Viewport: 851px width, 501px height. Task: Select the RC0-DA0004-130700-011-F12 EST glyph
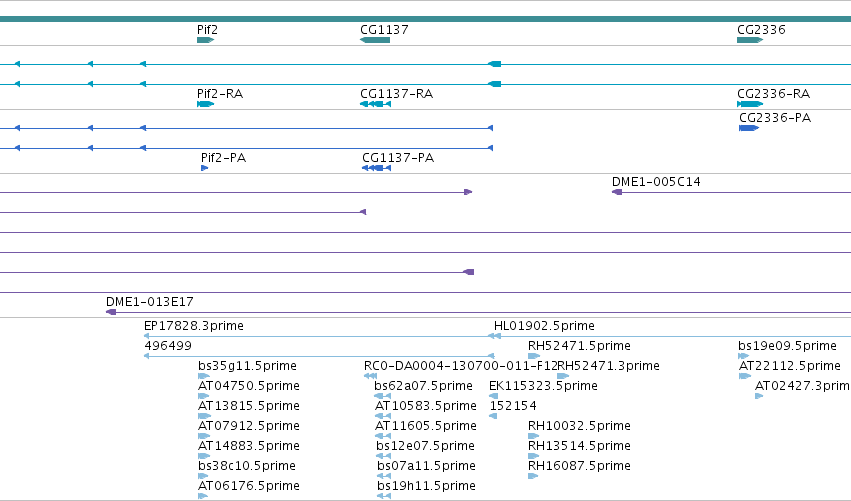(371, 376)
